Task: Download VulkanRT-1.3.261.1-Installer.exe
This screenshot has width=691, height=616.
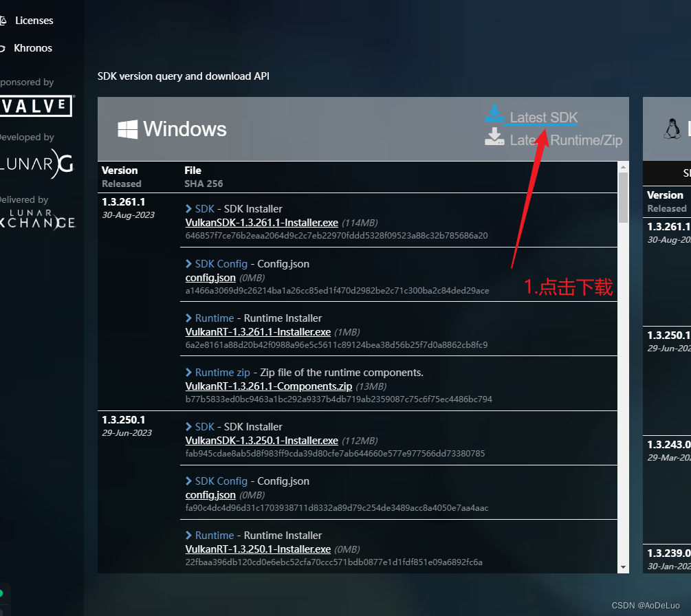Action: [x=258, y=332]
